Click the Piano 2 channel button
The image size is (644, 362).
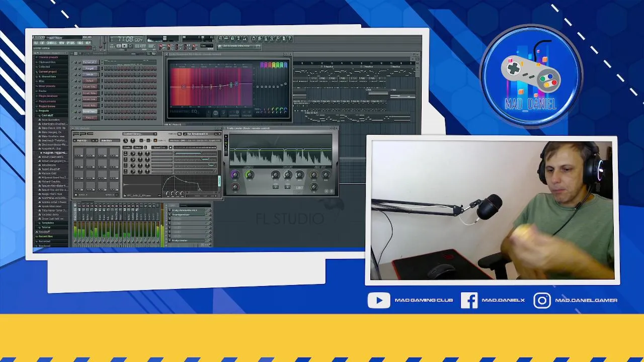90,118
